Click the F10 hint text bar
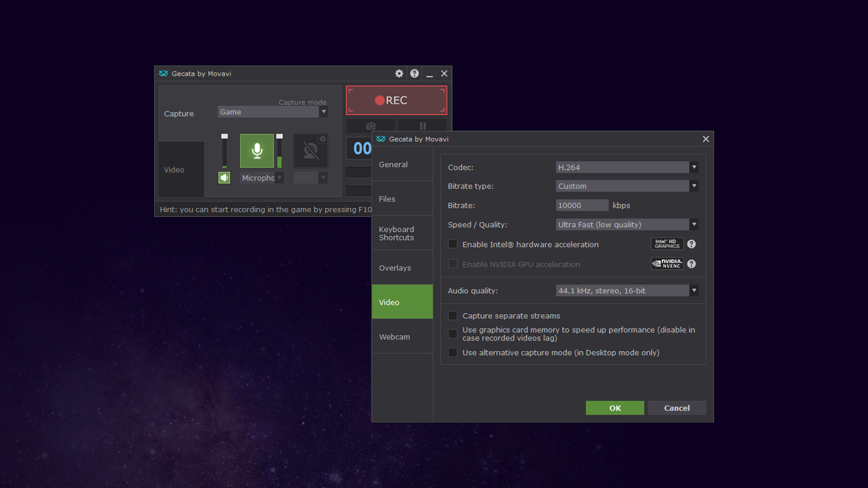This screenshot has height=488, width=868. tap(265, 210)
